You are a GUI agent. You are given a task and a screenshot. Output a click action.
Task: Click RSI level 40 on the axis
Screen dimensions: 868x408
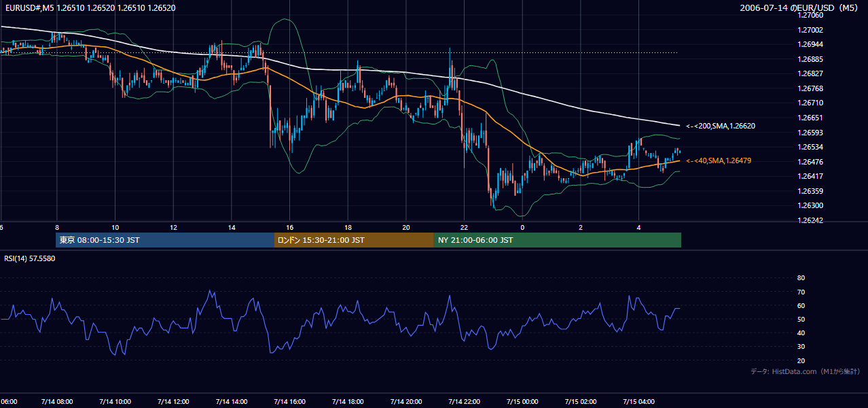tap(801, 333)
